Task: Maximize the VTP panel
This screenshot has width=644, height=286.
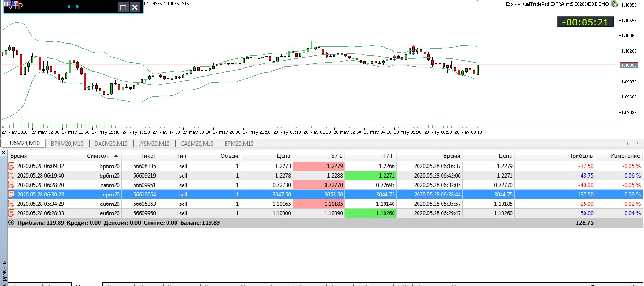Action: tap(124, 7)
